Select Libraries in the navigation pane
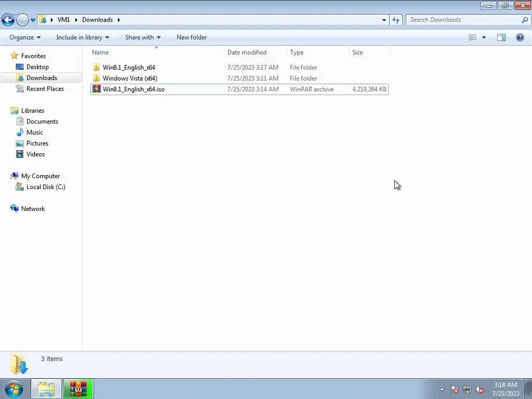The width and height of the screenshot is (532, 399). click(33, 111)
